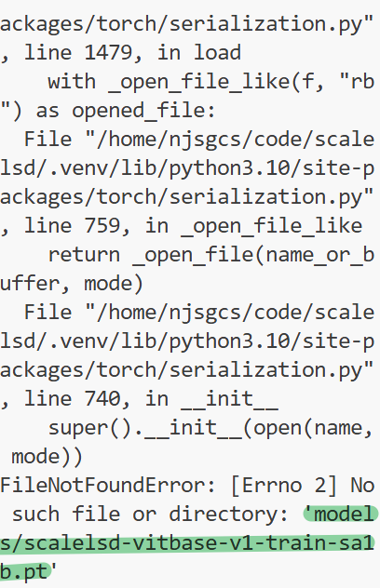Open the File path line preceding line 740
This screenshot has width=380, height=588.
[x=199, y=313]
